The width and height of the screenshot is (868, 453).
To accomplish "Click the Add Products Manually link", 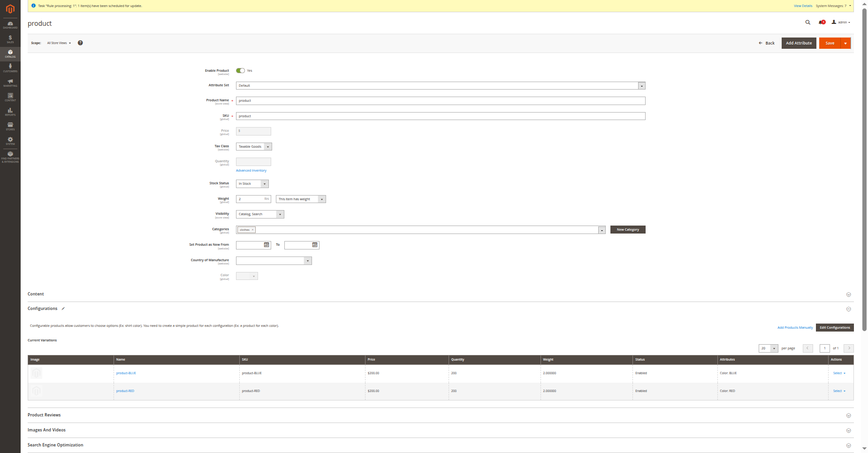I will click(x=795, y=328).
